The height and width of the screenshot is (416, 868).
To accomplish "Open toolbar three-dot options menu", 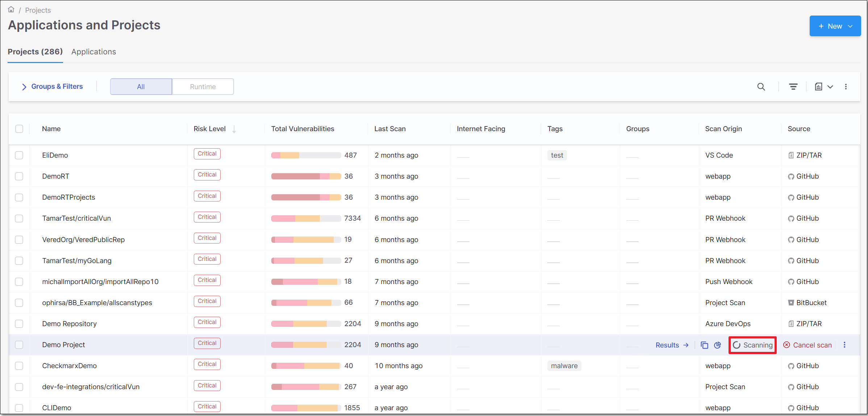I will click(846, 87).
